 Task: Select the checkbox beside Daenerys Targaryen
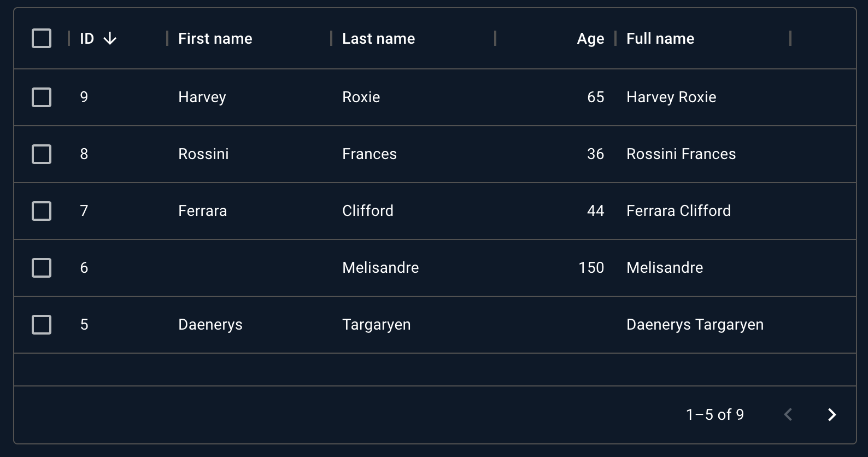pos(42,324)
